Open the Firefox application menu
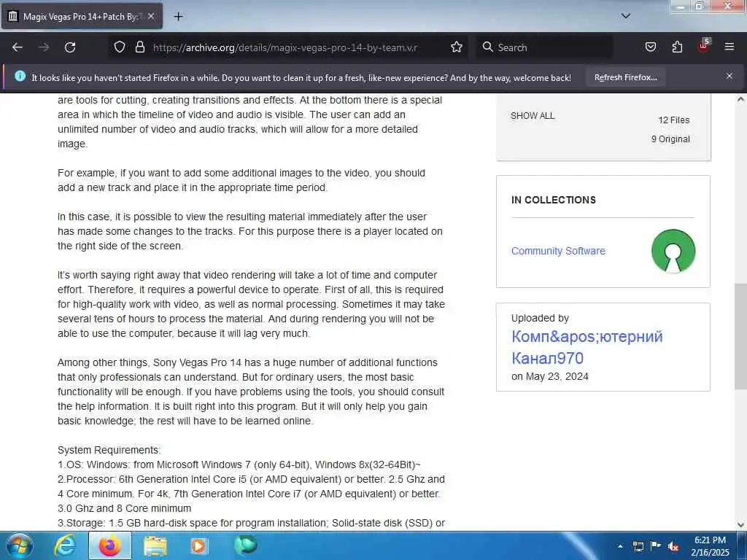Screen dimensions: 747x560 [729, 47]
